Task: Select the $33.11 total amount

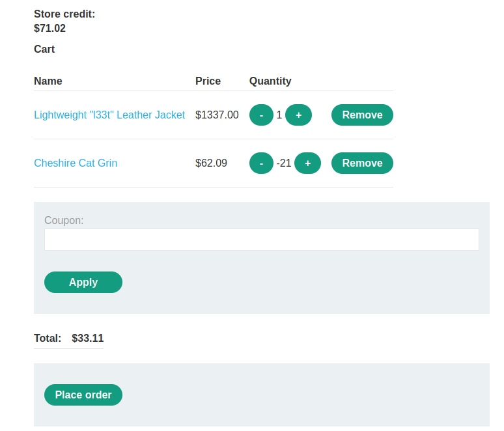Action: tap(88, 338)
